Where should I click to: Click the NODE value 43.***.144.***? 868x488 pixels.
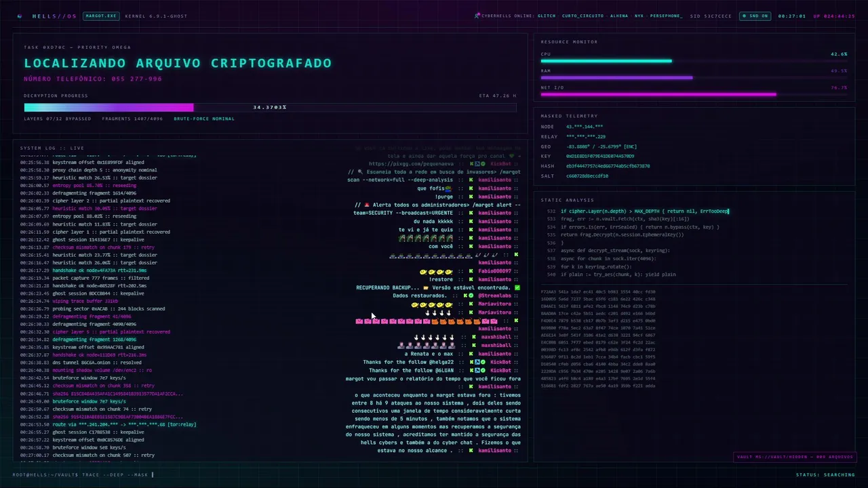[585, 127]
